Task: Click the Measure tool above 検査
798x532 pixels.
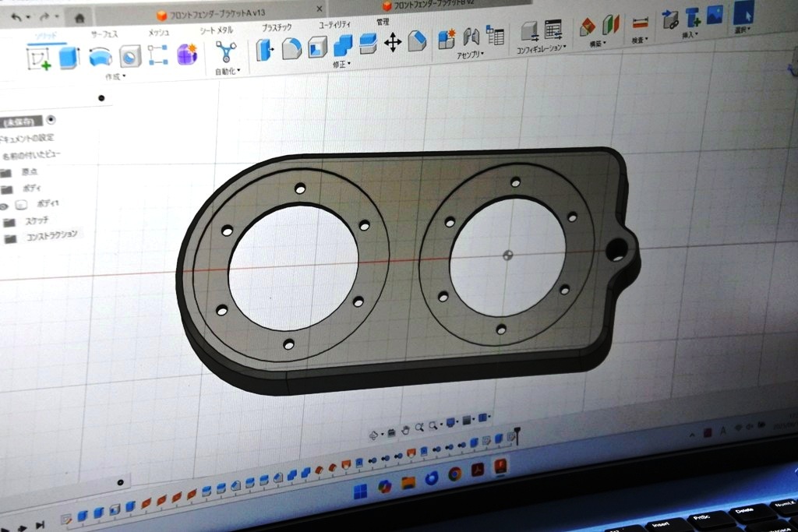Action: (640, 23)
